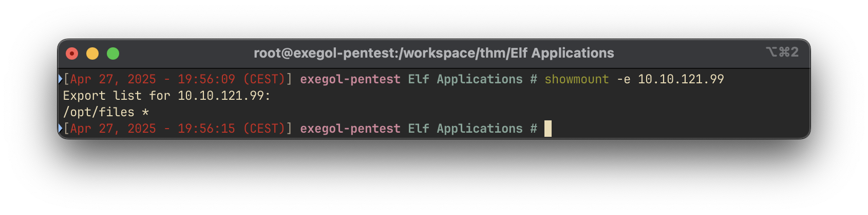This screenshot has width=868, height=215.
Task: Click the # symbol on the first prompt
Action: pos(534,79)
